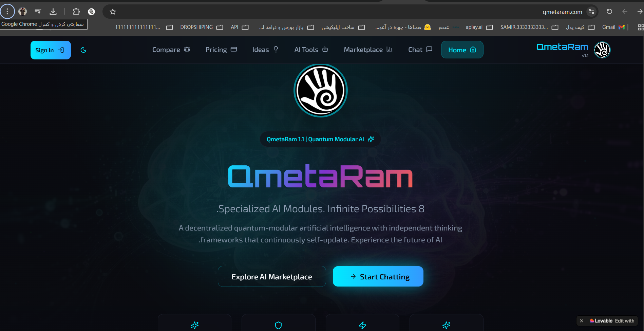This screenshot has width=644, height=331.
Task: Open Chrome Downloads from the toolbar
Action: click(x=53, y=11)
